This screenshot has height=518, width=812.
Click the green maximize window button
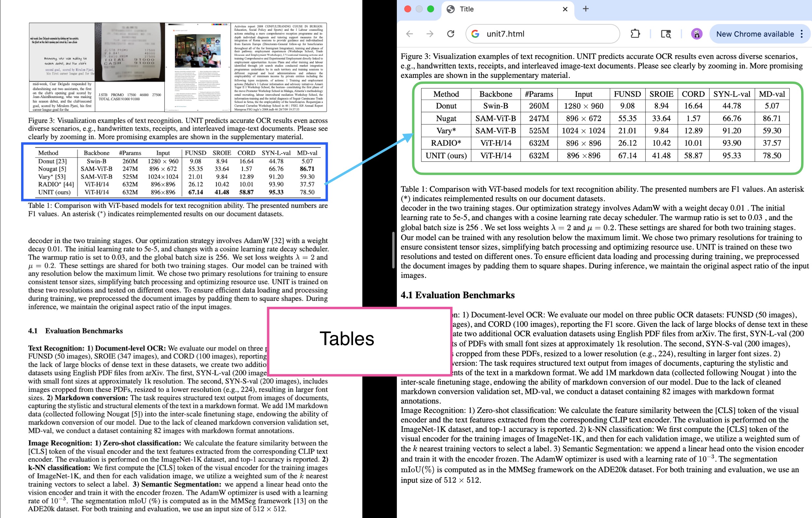(430, 9)
